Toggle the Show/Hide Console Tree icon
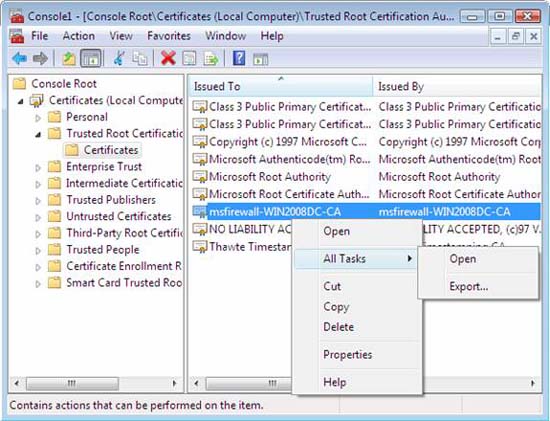 point(91,58)
